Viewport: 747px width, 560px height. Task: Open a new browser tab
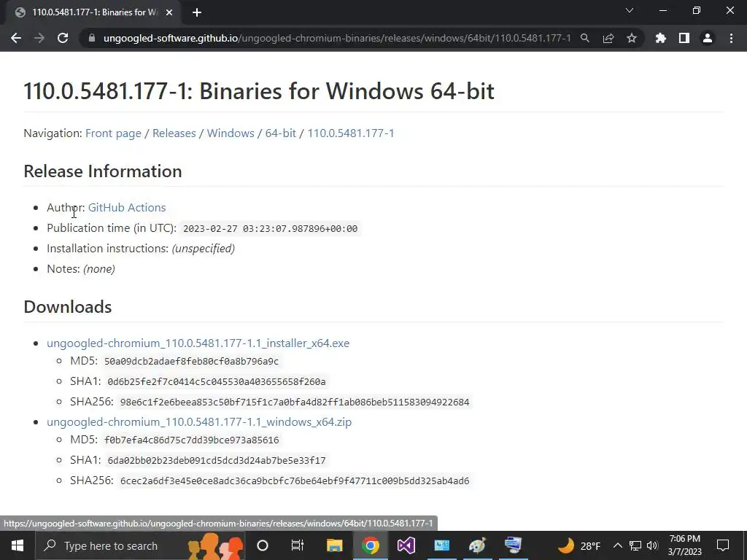coord(197,12)
